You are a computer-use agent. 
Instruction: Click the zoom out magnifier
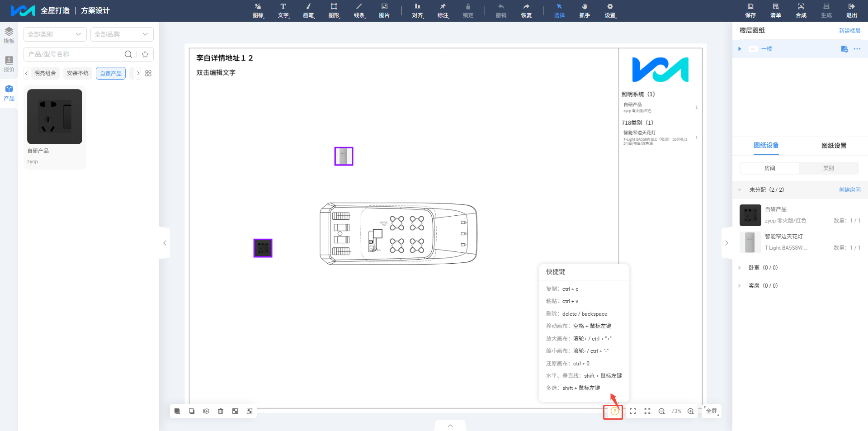tap(662, 411)
